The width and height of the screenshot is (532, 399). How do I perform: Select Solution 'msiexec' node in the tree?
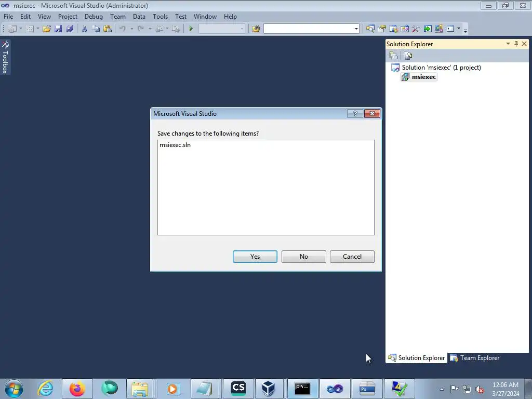click(x=442, y=68)
